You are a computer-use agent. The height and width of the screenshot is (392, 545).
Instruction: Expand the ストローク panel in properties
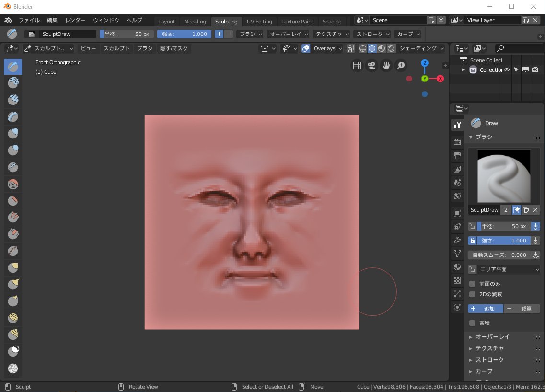coord(489,360)
